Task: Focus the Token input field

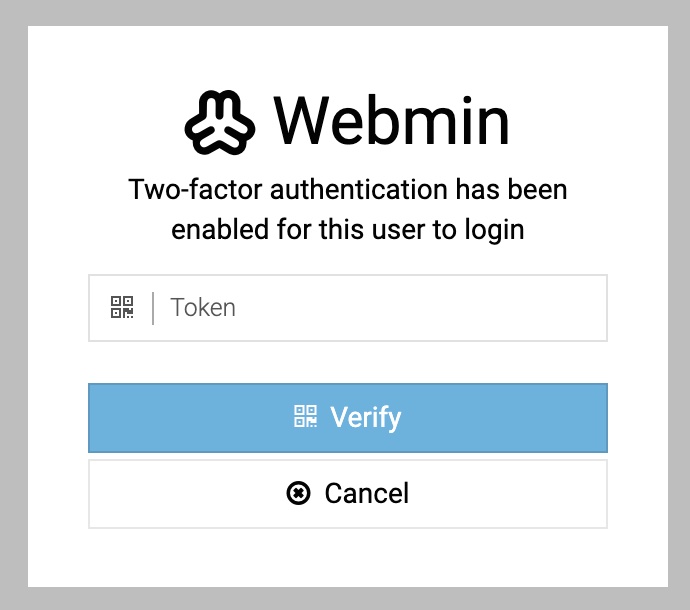Action: click(348, 308)
